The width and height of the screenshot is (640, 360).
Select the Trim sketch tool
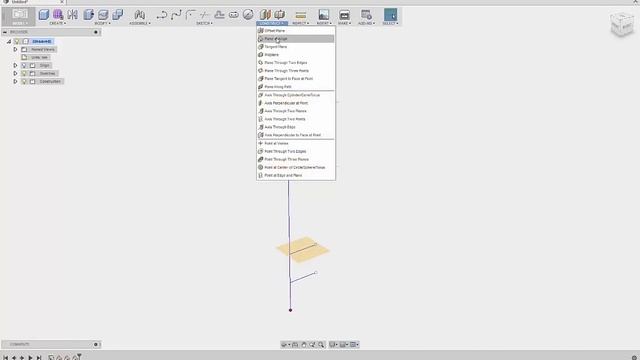tap(204, 15)
